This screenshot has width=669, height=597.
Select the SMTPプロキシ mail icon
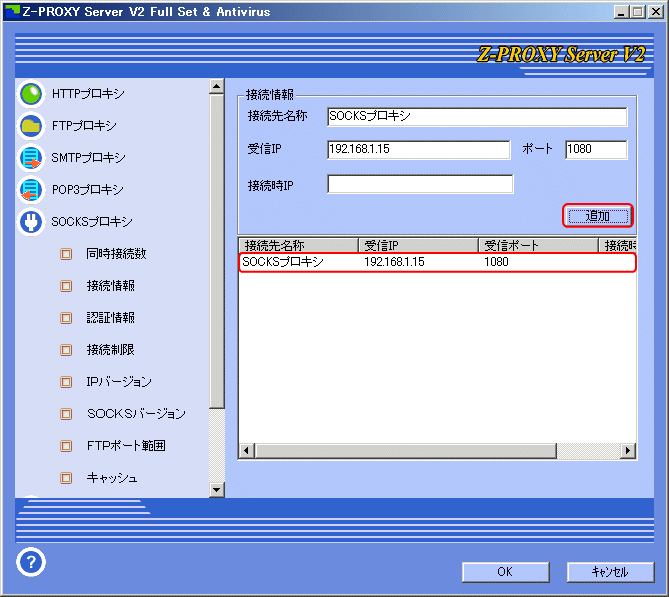point(31,157)
